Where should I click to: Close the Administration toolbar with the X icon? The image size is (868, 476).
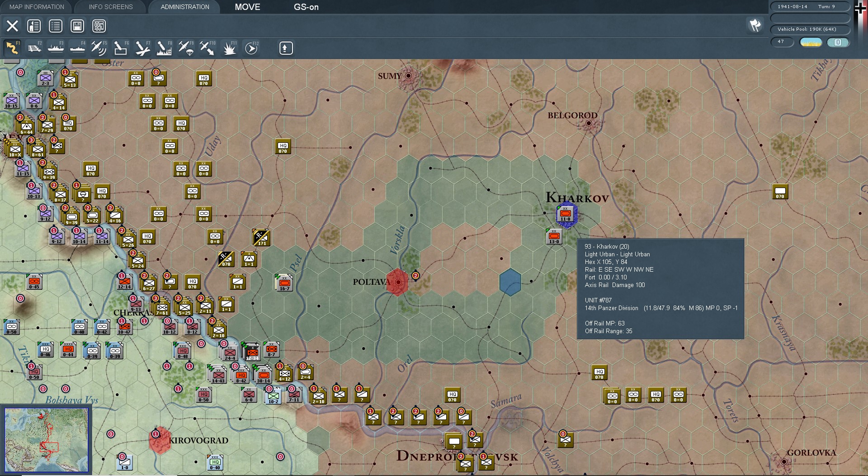12,26
